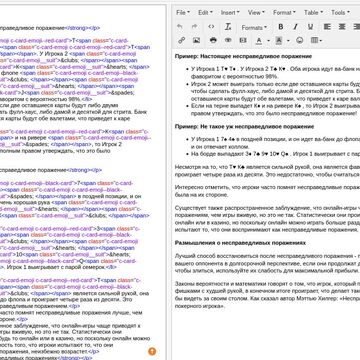Print the document
The image size is (360, 360).
pyautogui.click(x=213, y=40)
